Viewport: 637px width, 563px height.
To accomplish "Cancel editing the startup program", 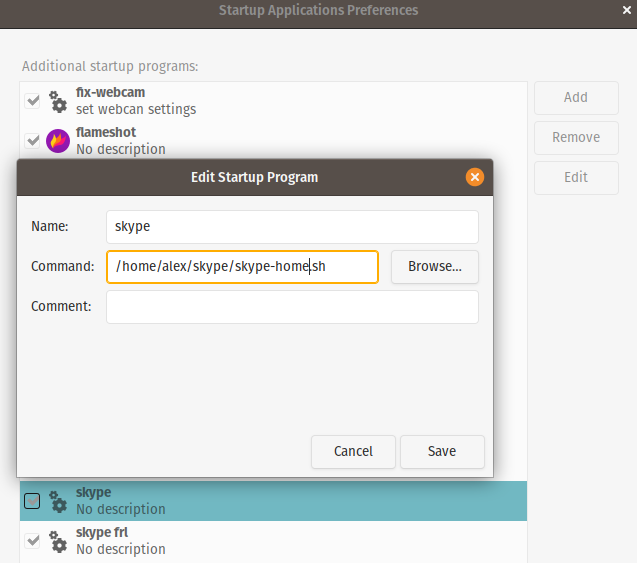I will pos(353,452).
